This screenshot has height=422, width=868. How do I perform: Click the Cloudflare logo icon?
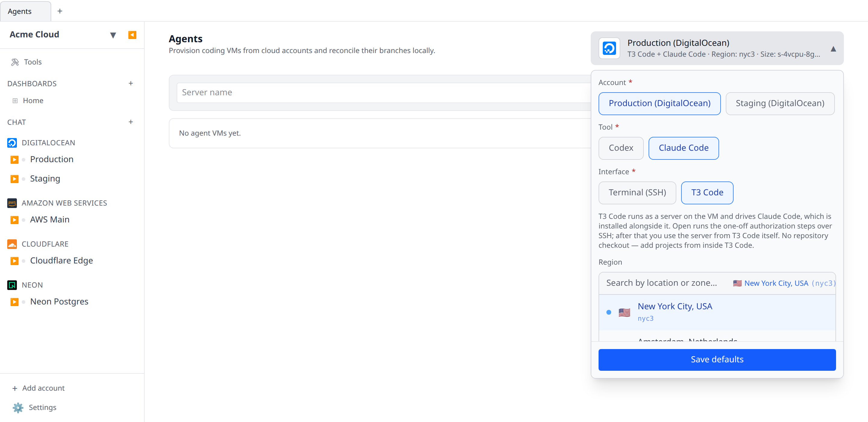(x=12, y=244)
